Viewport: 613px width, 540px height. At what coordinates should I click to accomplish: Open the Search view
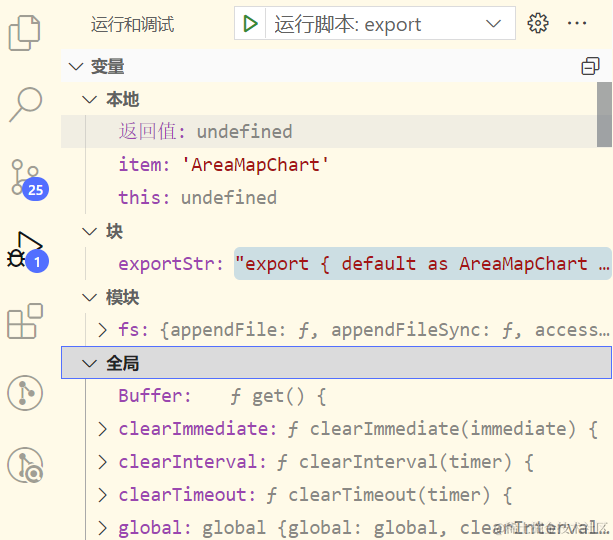25,104
